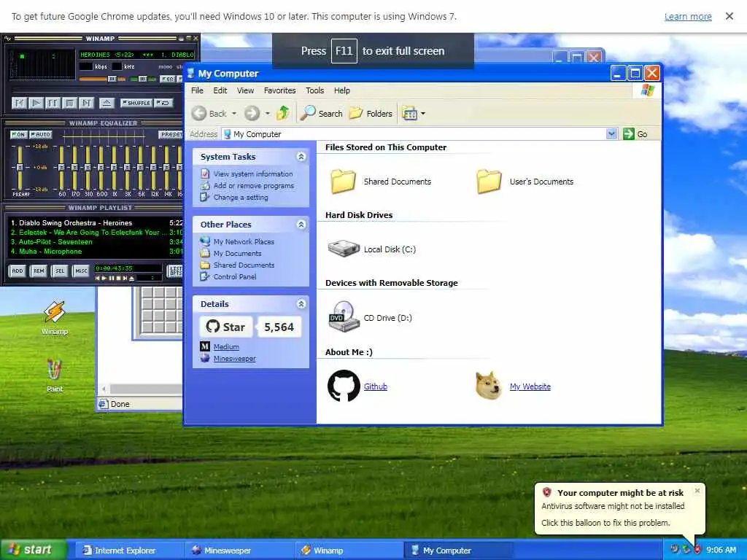Screen dimensions: 747x560
Task: Adjust the Winamp balance slider
Action: [x=143, y=79]
